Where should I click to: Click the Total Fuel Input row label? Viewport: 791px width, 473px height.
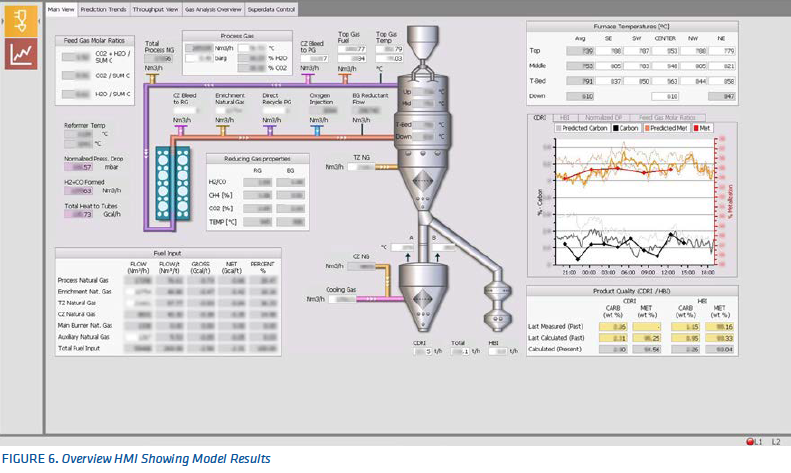coord(79,348)
